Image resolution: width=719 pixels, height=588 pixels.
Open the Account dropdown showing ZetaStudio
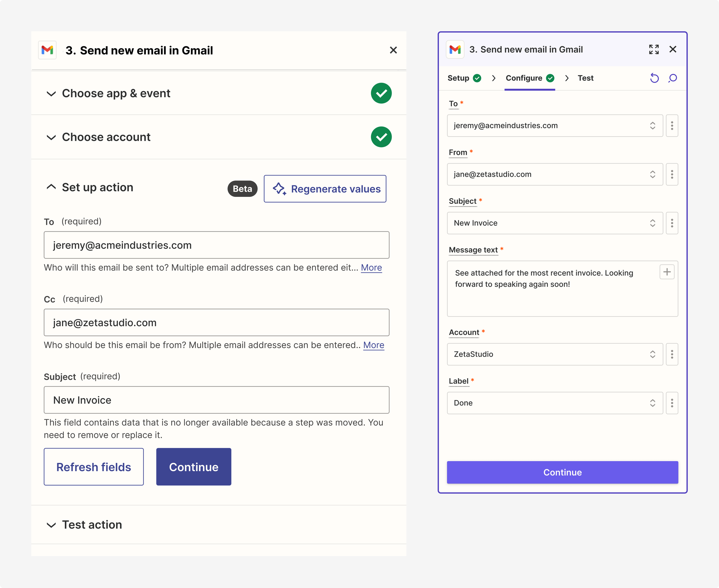[x=554, y=354]
